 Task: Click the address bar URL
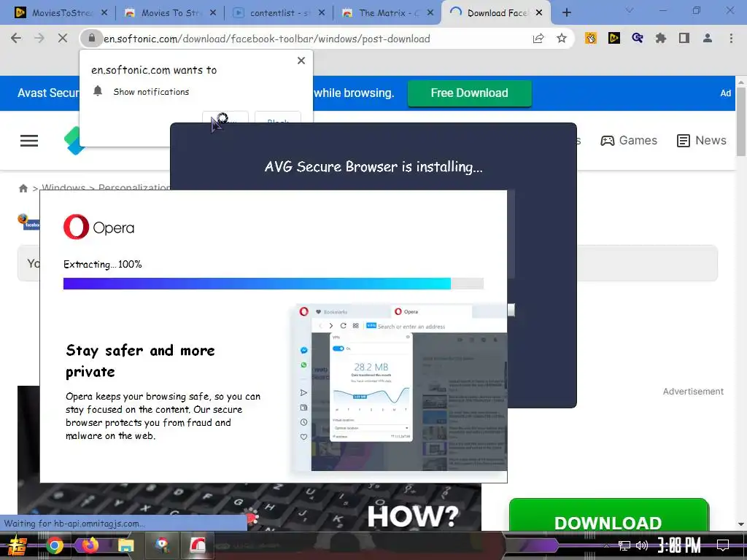(267, 39)
